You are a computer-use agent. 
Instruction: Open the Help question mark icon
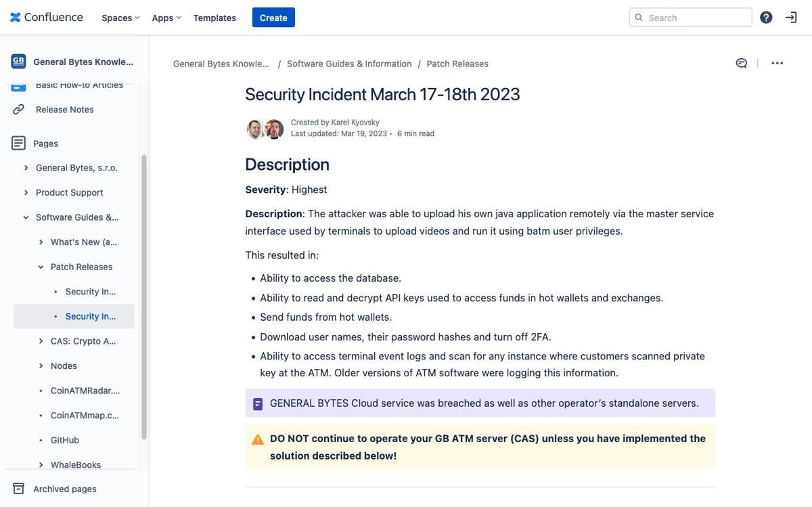(766, 18)
